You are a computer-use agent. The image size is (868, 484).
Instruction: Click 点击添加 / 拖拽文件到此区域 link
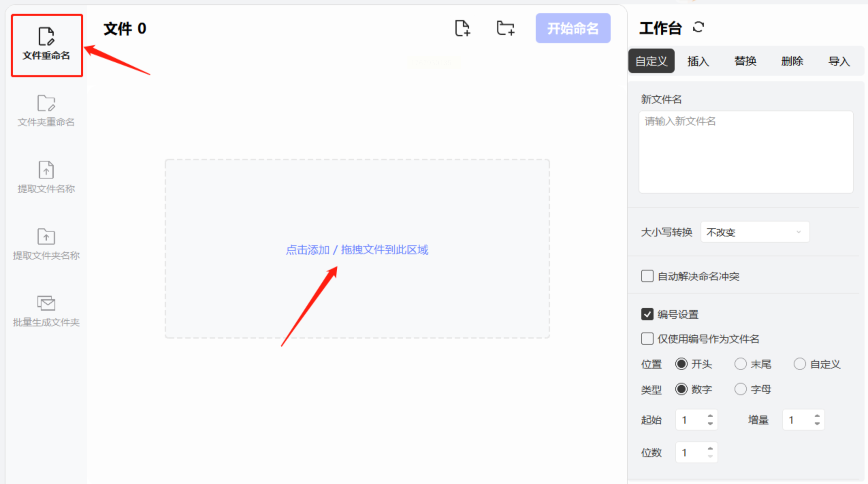[x=357, y=250]
